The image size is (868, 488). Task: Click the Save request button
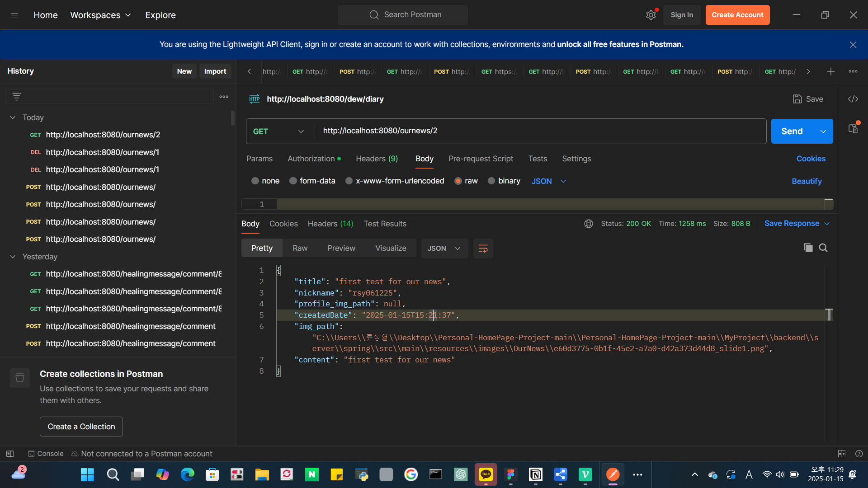808,99
